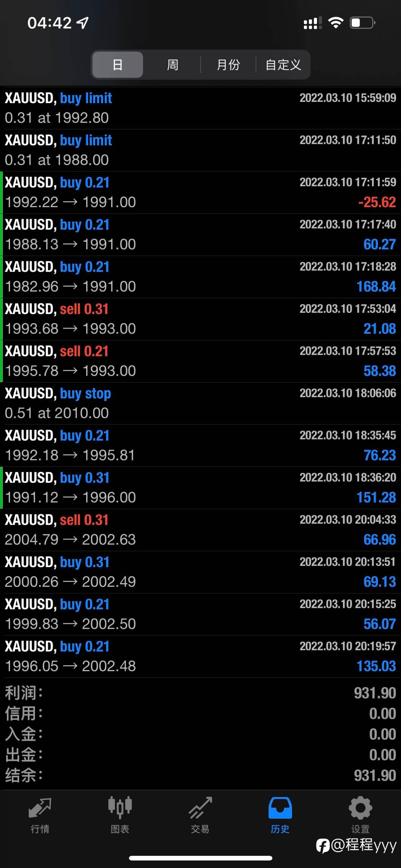Screen dimensions: 401x868
Task: Select the 周 week period tab
Action: click(172, 65)
